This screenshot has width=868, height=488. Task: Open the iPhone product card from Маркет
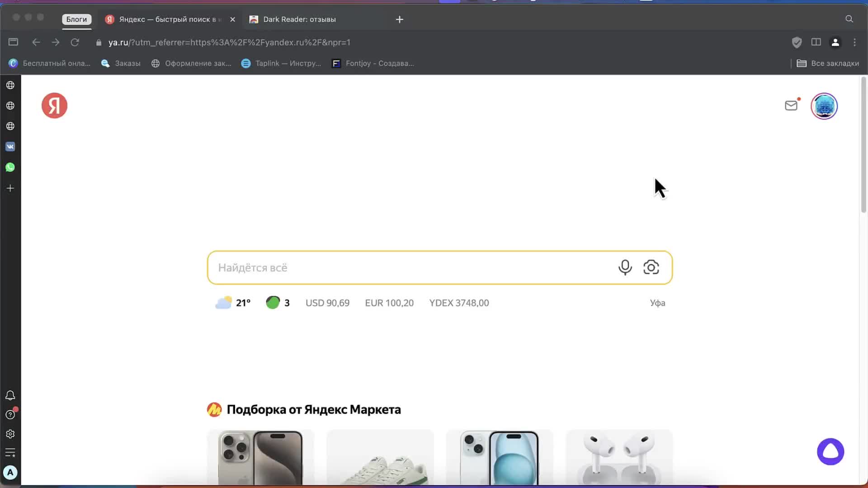260,456
